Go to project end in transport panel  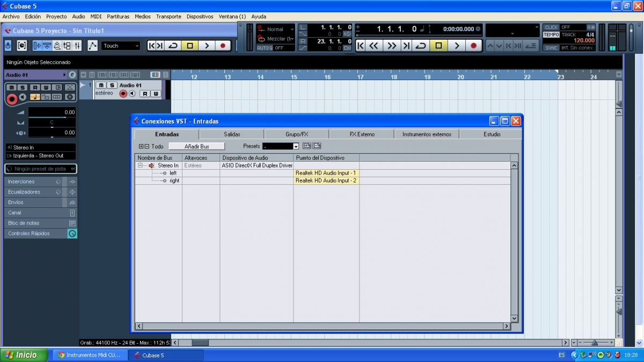407,46
